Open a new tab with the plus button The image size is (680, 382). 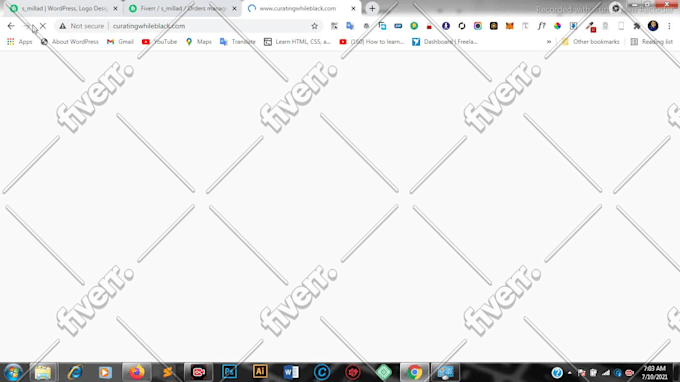pyautogui.click(x=372, y=8)
